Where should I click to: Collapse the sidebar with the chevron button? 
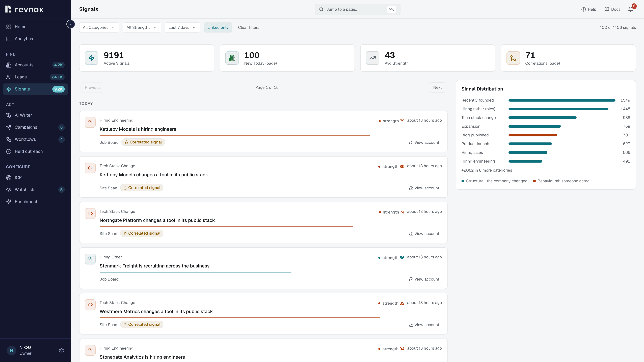tap(71, 24)
